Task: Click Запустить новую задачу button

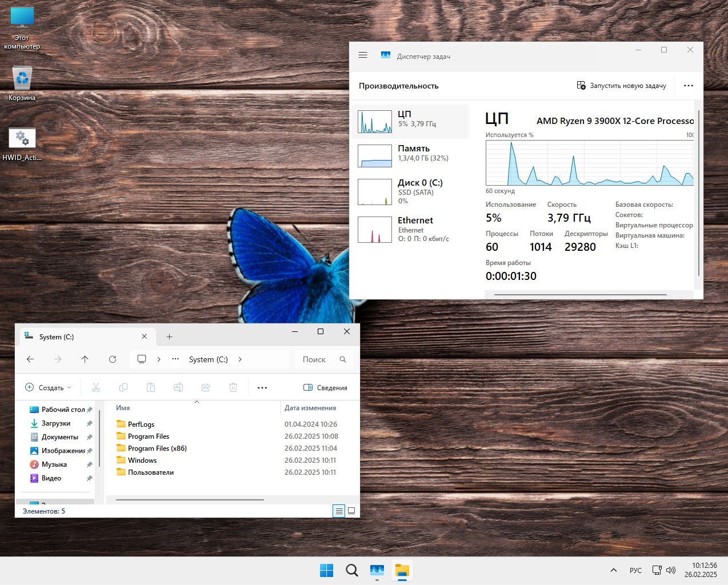Action: (622, 86)
